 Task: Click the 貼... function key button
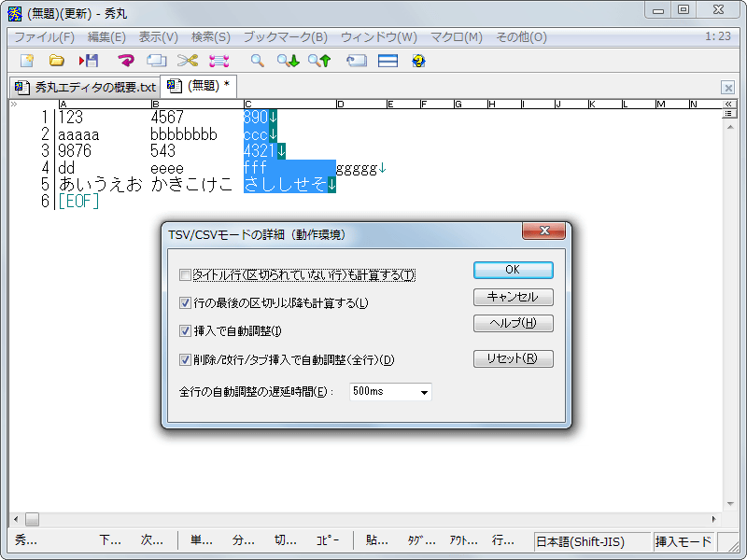(377, 540)
